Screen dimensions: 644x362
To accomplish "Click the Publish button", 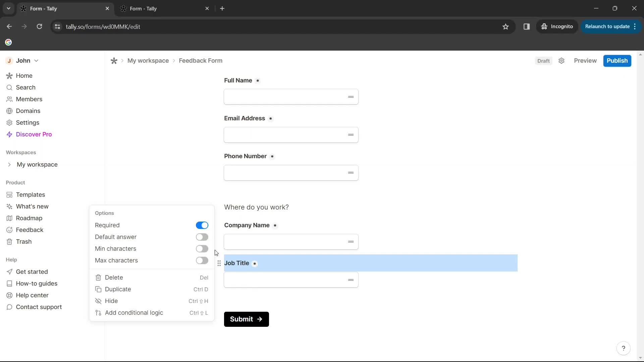I will click(617, 61).
